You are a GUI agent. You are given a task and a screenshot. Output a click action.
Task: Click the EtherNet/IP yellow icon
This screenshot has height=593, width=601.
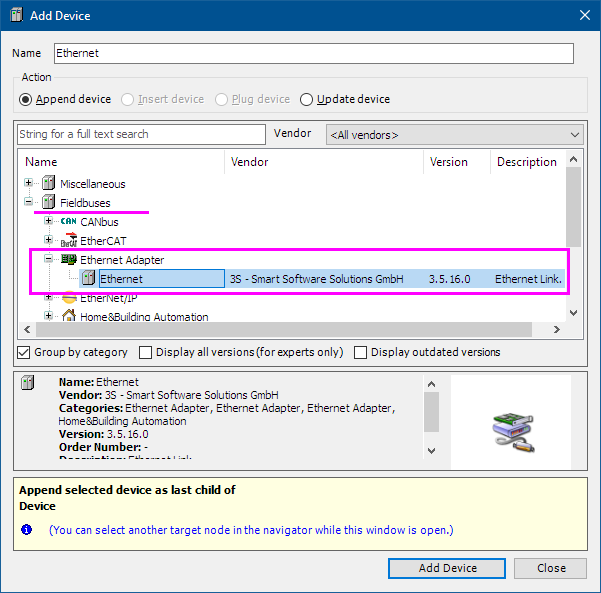[69, 297]
